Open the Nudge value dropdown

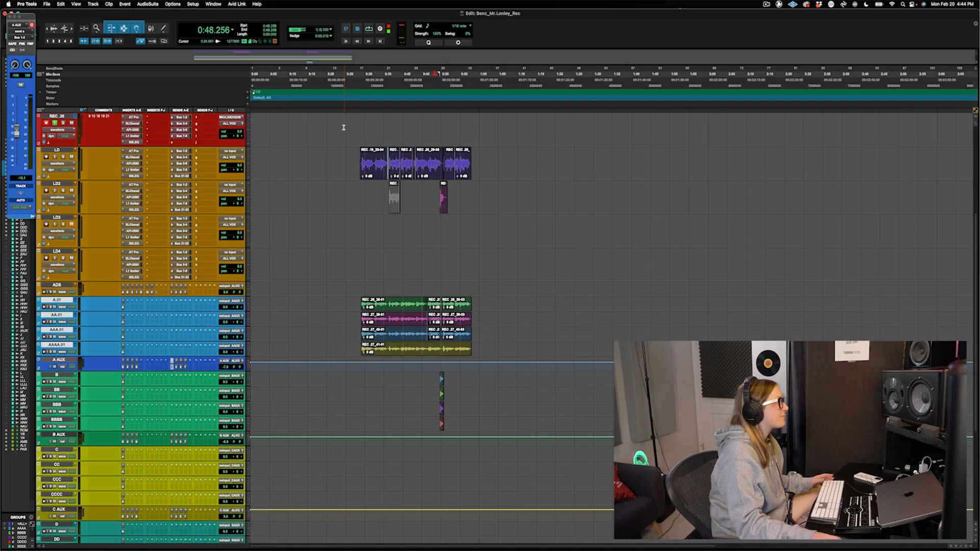click(x=331, y=36)
